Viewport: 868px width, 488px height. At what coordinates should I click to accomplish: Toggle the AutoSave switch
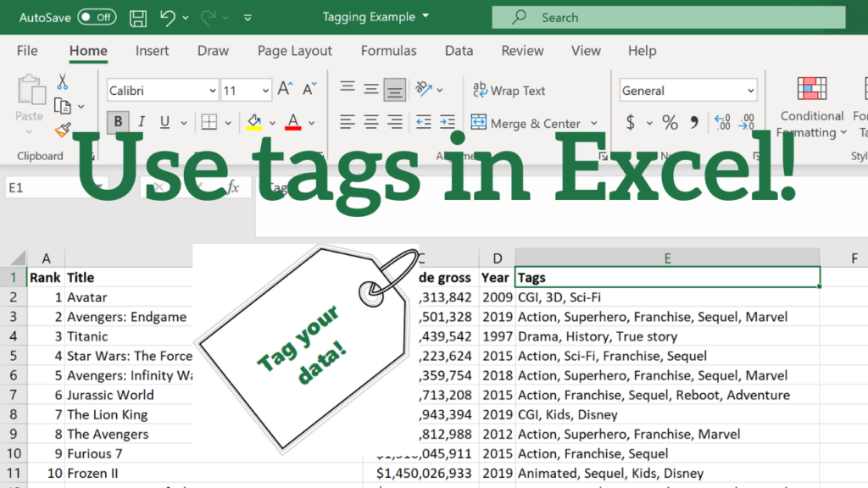pyautogui.click(x=97, y=17)
